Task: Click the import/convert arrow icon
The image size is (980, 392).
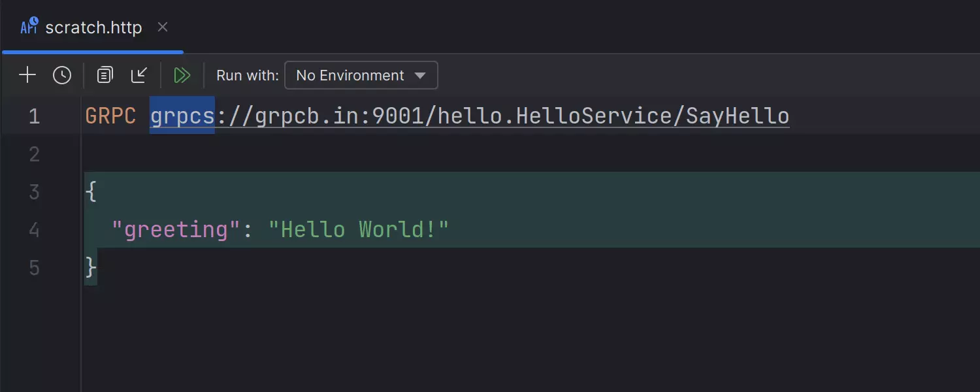Action: pyautogui.click(x=139, y=75)
